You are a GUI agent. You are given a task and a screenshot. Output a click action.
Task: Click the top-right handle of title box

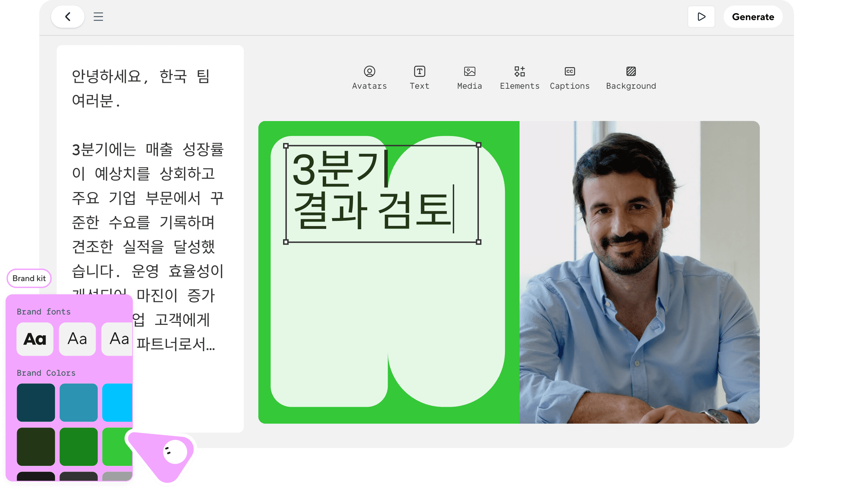coord(479,145)
